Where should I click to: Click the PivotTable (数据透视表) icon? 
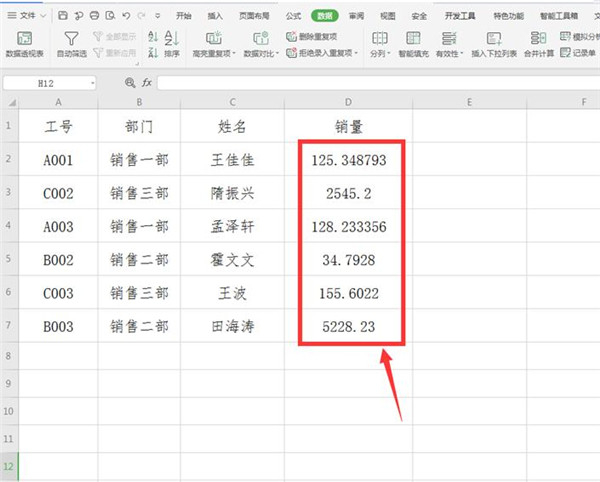click(26, 38)
